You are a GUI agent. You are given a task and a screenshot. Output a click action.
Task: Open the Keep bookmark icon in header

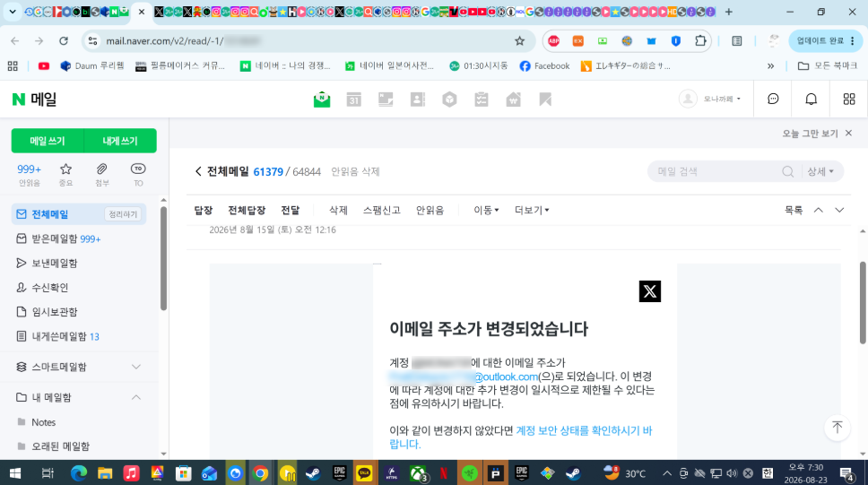pyautogui.click(x=545, y=100)
